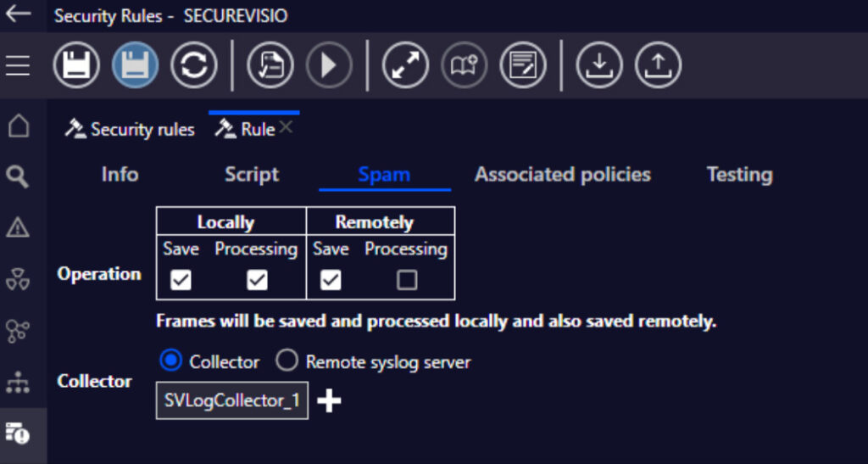This screenshot has width=868, height=464.
Task: Go back using the arrow in title bar
Action: [19, 14]
